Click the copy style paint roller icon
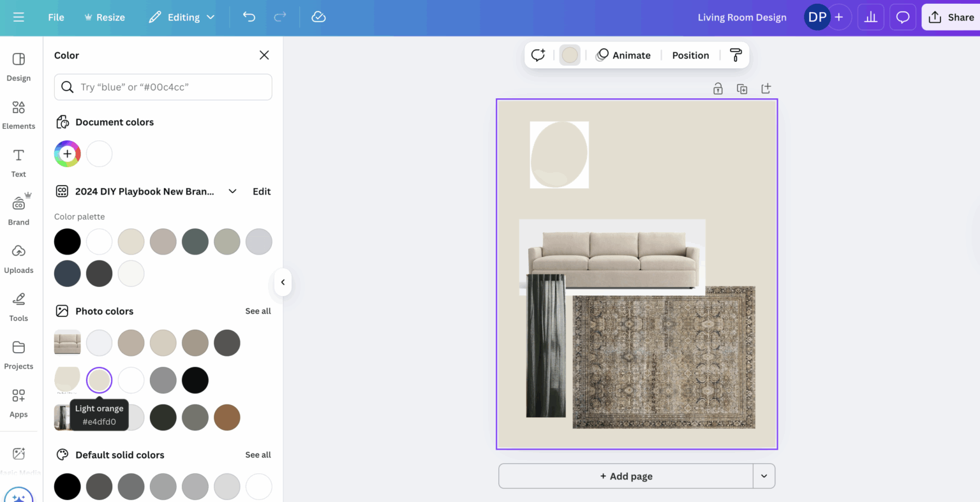980x502 pixels. [x=736, y=55]
